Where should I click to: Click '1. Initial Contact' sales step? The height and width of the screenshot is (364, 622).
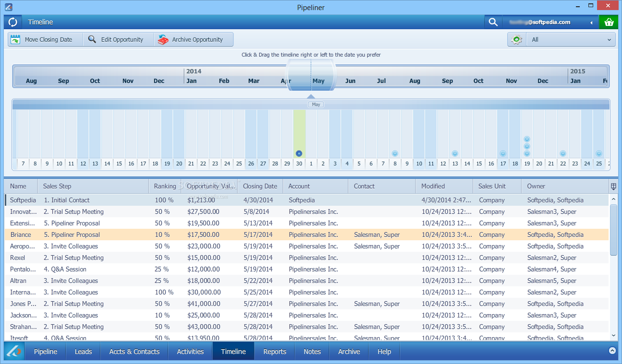point(67,200)
